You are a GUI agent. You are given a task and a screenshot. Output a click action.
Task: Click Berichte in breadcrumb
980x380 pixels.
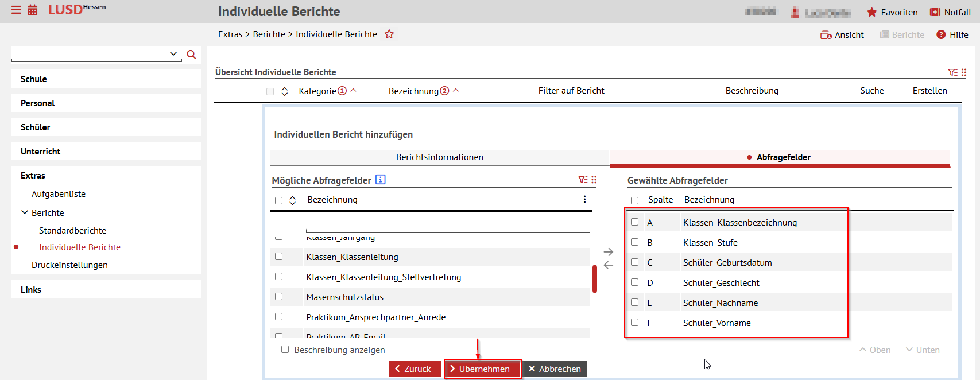269,34
